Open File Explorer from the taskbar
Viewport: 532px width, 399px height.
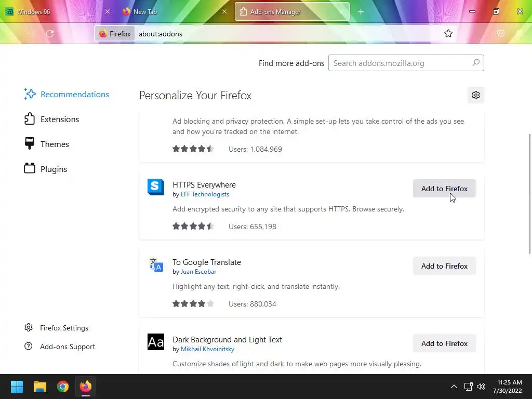(39, 387)
